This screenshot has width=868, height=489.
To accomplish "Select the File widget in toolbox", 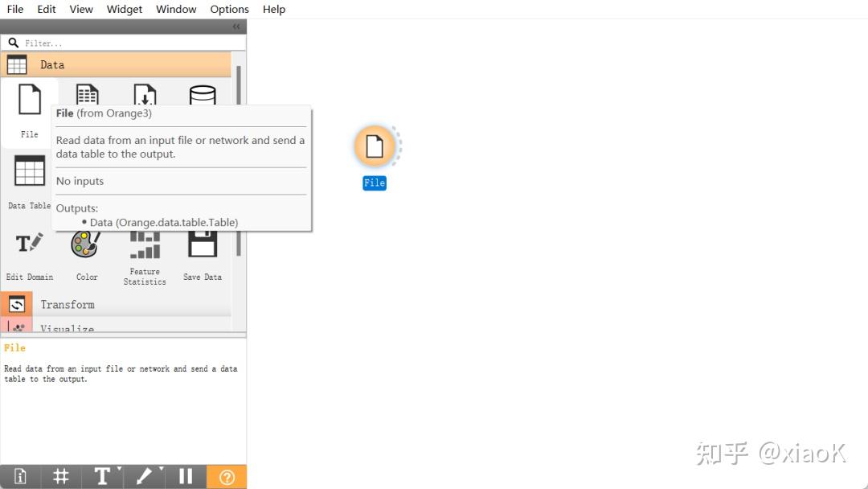I will click(x=30, y=111).
